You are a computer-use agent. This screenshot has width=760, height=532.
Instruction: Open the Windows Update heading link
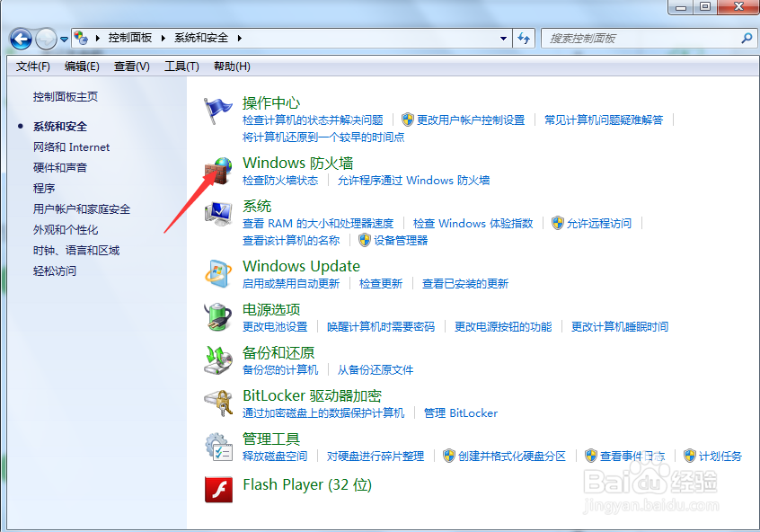[302, 266]
